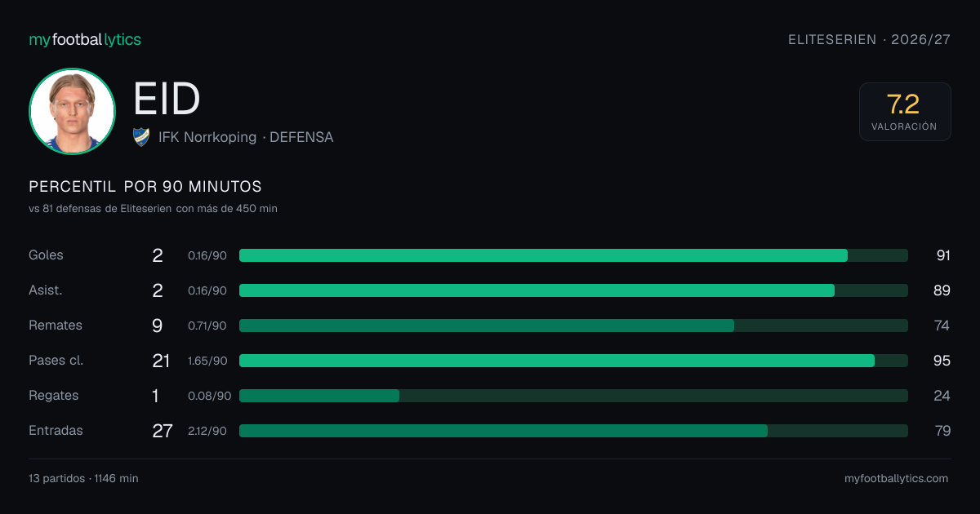Click the EID player name heading
Screen dimensions: 980x514
[x=167, y=100]
